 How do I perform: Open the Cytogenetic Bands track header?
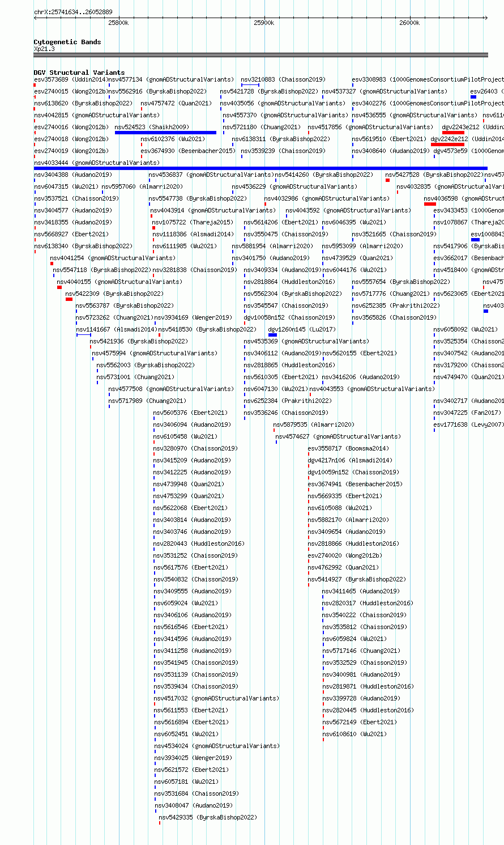(x=67, y=42)
